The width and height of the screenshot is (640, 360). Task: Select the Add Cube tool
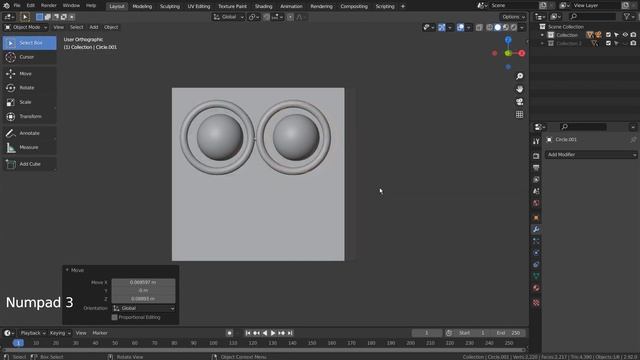point(29,164)
